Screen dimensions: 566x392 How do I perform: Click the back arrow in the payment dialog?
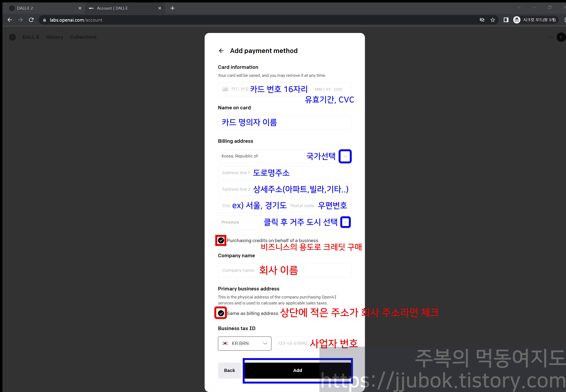[x=221, y=51]
